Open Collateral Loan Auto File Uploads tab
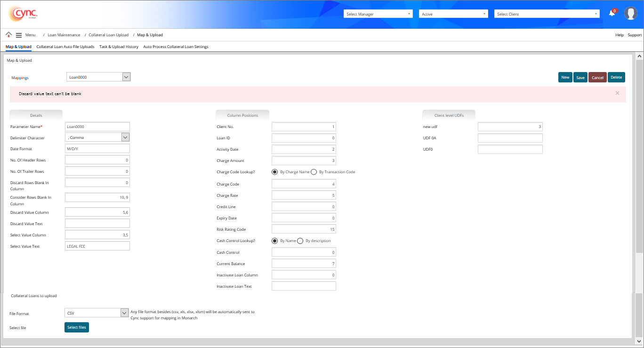The image size is (644, 348). click(65, 47)
